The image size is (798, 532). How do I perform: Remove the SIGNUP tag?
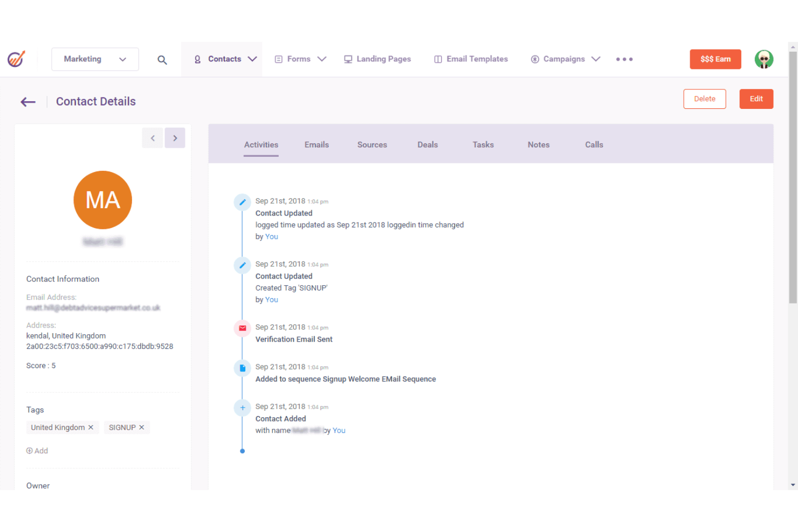tap(141, 427)
